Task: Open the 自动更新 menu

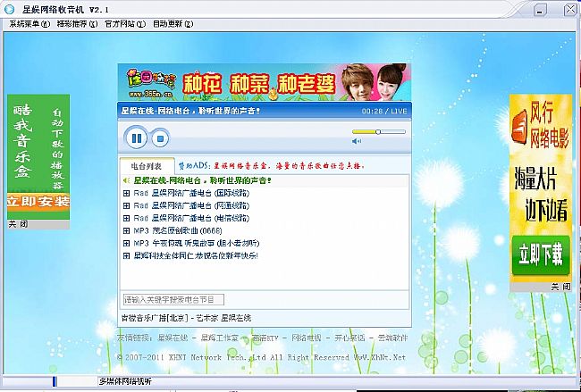Action: click(x=173, y=24)
